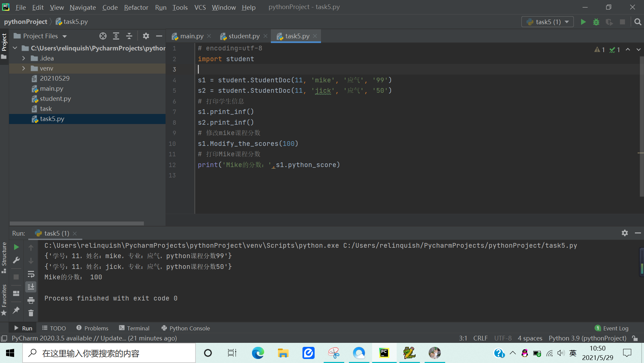Screen dimensions: 644x363
Task: Open the volume control in tray
Action: point(561,353)
